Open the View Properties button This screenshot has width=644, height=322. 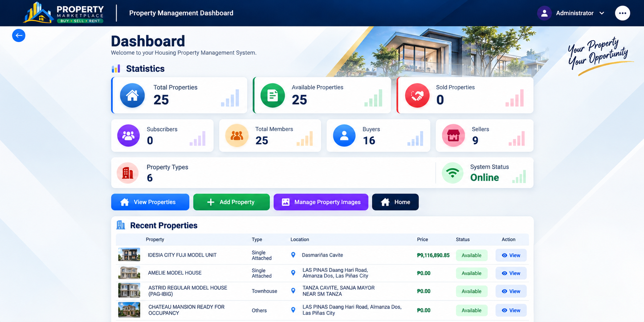(x=150, y=202)
